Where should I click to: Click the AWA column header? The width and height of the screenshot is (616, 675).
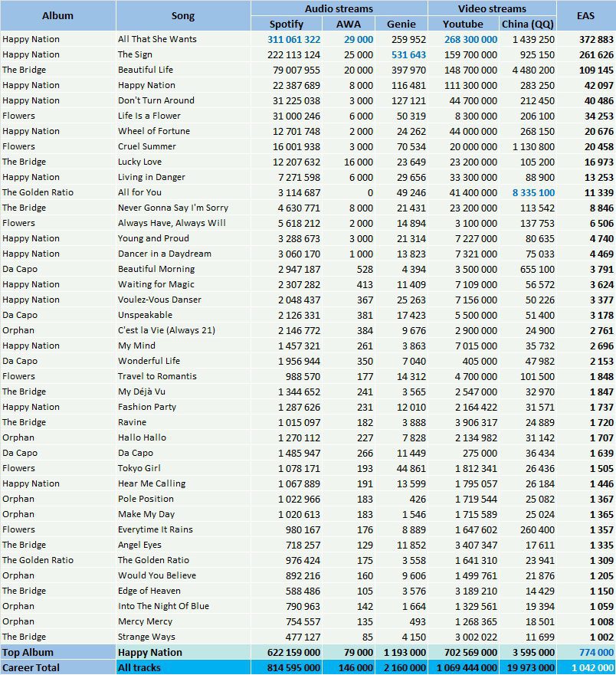click(349, 24)
